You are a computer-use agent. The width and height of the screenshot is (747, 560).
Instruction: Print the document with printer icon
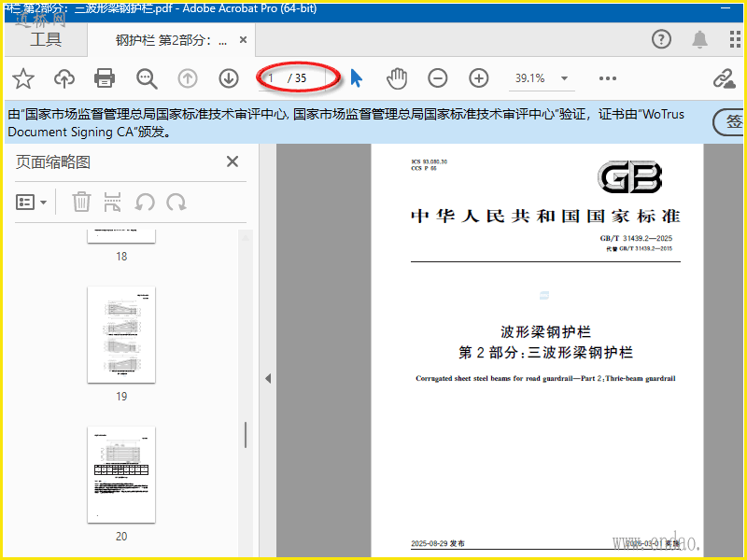tap(105, 78)
